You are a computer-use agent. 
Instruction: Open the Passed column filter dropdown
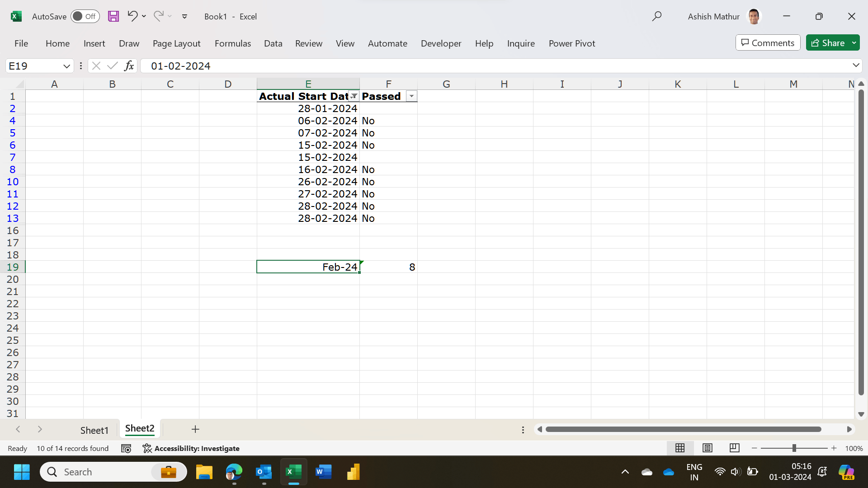tap(411, 96)
